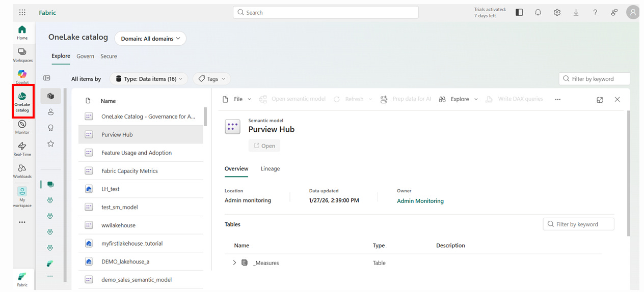Open the Monitor hub

22,127
